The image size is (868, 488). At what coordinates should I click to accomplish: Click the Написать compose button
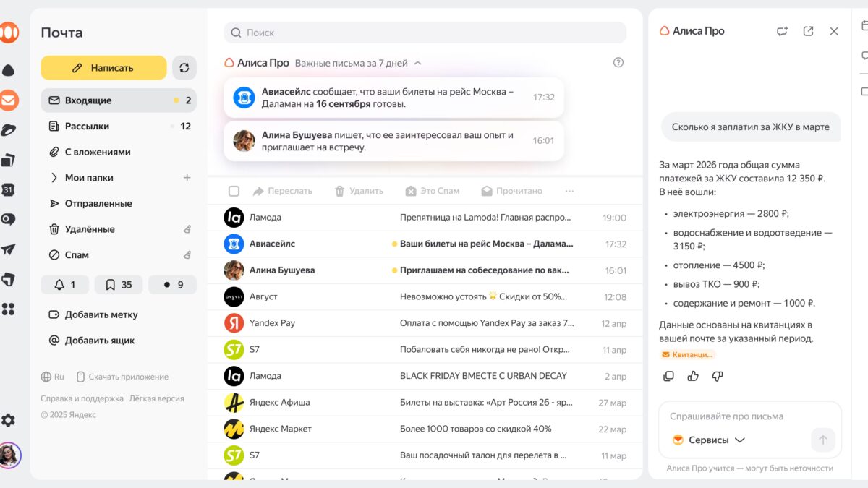(103, 68)
